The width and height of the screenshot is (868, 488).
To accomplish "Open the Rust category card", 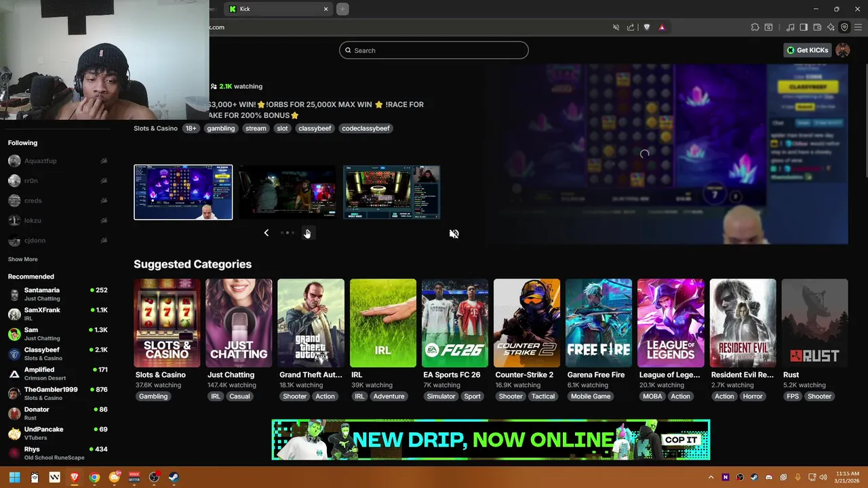I will (x=814, y=323).
